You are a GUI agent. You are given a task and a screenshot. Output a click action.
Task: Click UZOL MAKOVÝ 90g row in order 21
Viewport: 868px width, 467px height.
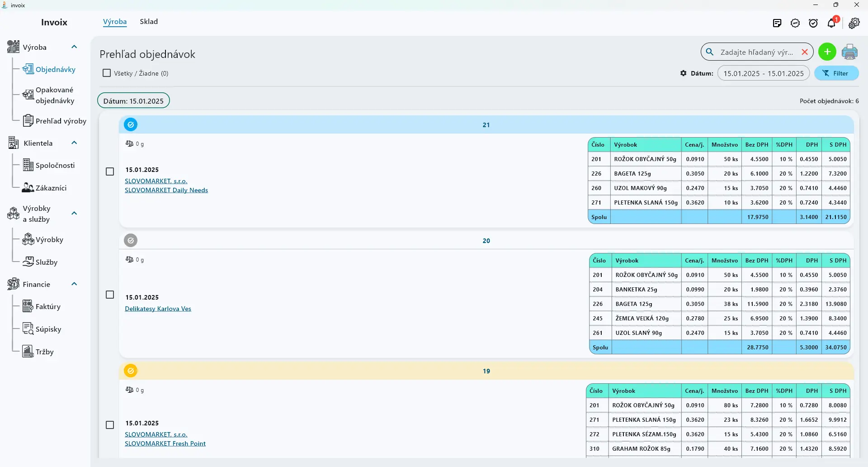pos(719,188)
